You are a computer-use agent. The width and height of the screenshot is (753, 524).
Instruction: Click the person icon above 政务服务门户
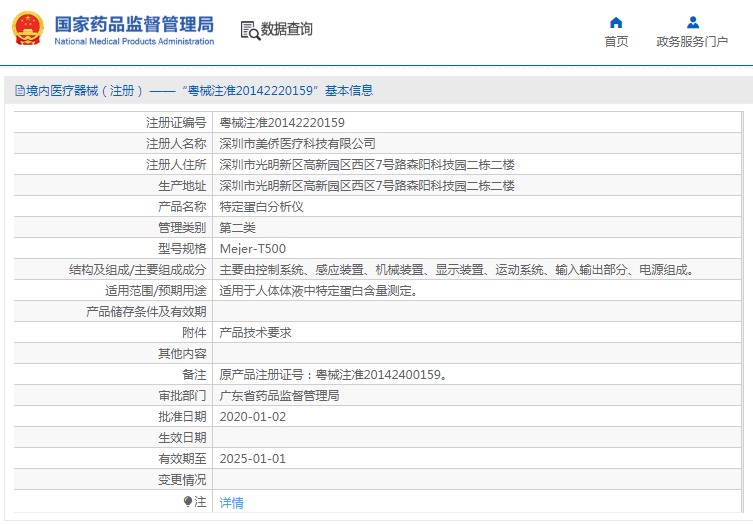click(692, 22)
